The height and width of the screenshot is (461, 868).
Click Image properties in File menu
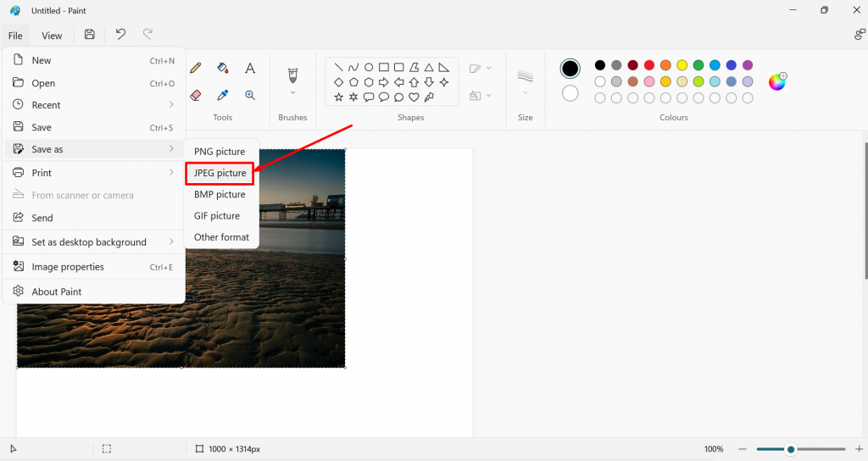68,267
